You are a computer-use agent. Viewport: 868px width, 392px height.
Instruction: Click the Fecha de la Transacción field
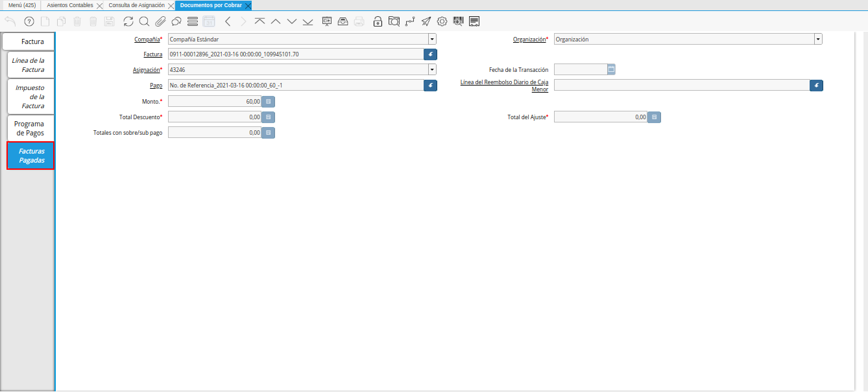[580, 69]
